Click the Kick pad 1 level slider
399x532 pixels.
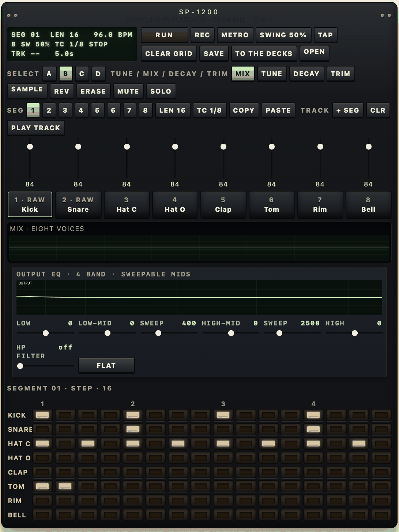pyautogui.click(x=30, y=158)
